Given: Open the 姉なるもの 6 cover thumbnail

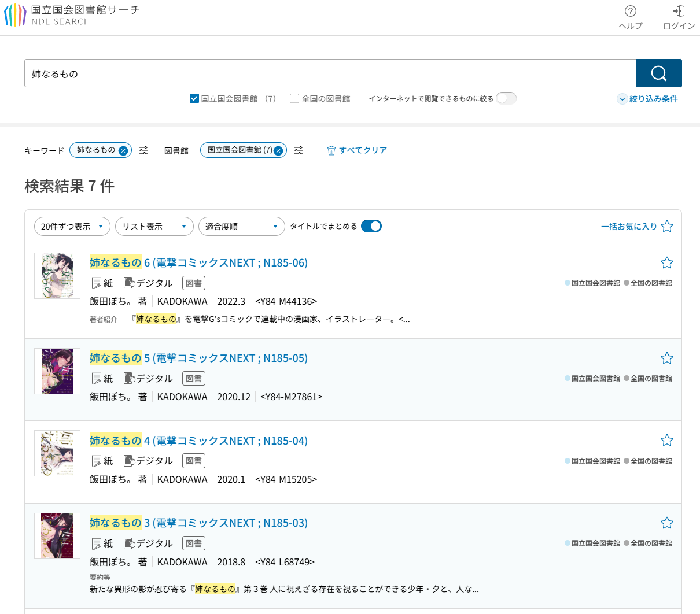Looking at the screenshot, I should (x=57, y=276).
